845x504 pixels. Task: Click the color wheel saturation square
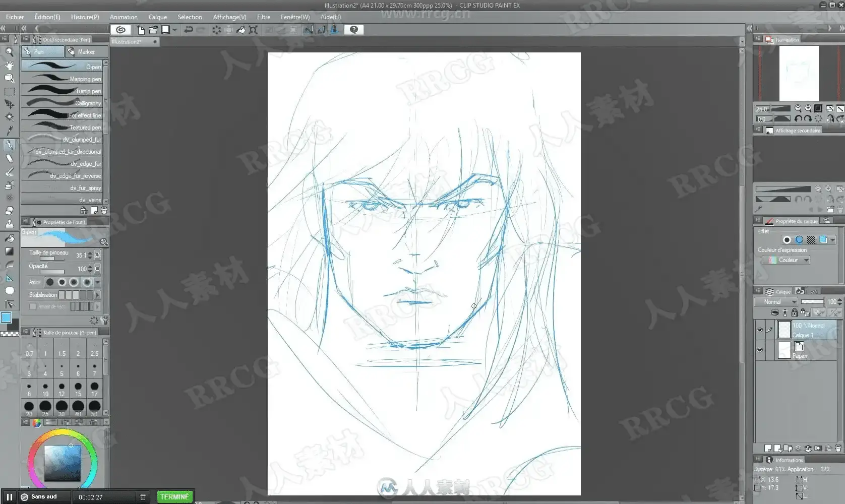pyautogui.click(x=63, y=462)
